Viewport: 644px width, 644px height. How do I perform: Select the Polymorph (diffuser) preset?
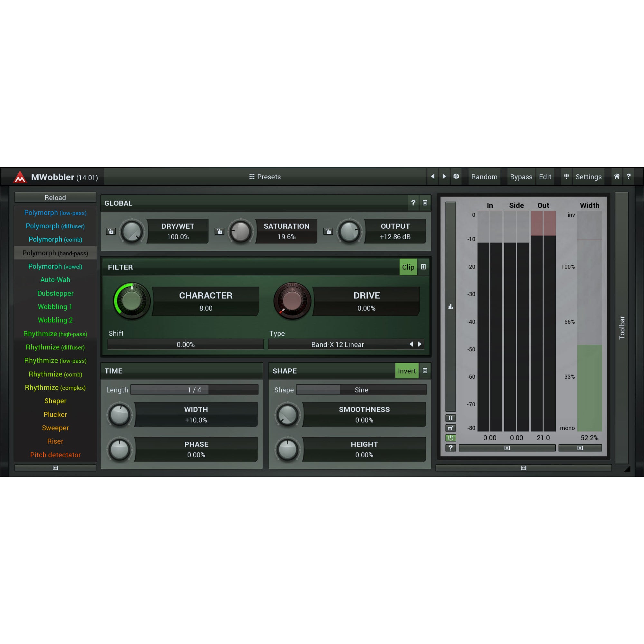tap(55, 226)
